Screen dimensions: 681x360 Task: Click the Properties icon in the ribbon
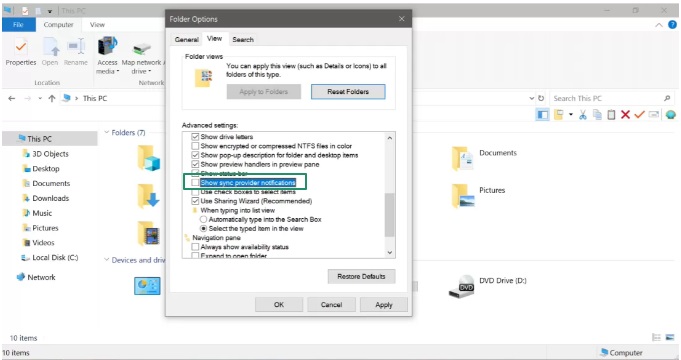(x=20, y=47)
